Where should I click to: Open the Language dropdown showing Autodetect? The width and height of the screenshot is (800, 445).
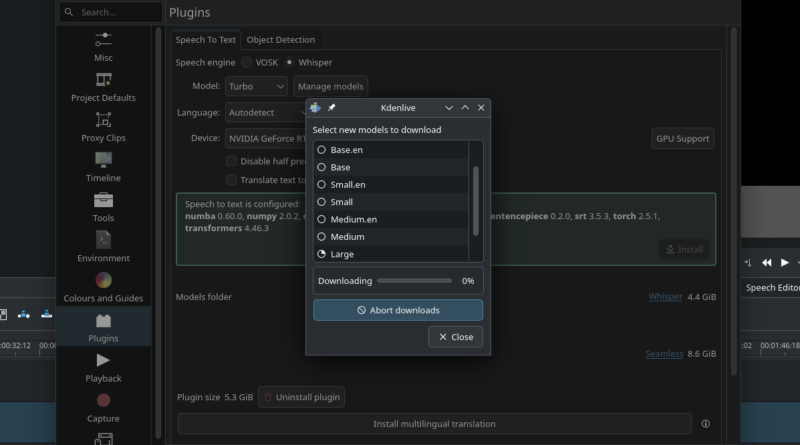coord(265,112)
